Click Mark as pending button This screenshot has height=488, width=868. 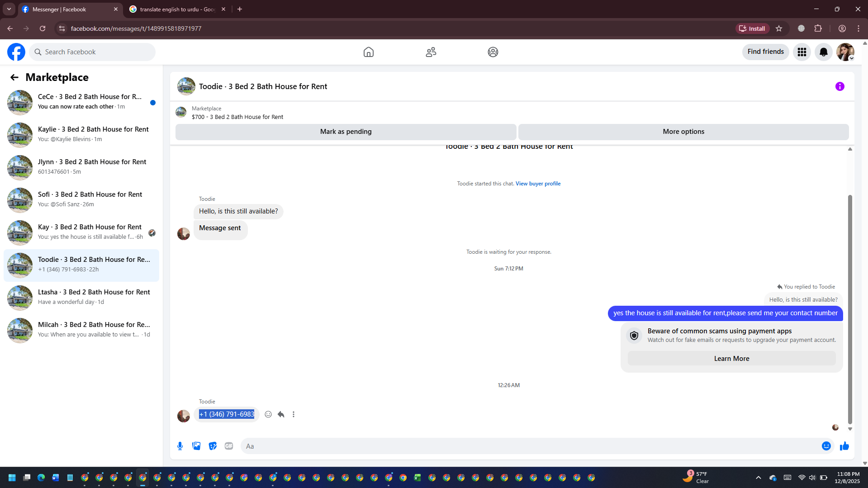[x=346, y=132]
